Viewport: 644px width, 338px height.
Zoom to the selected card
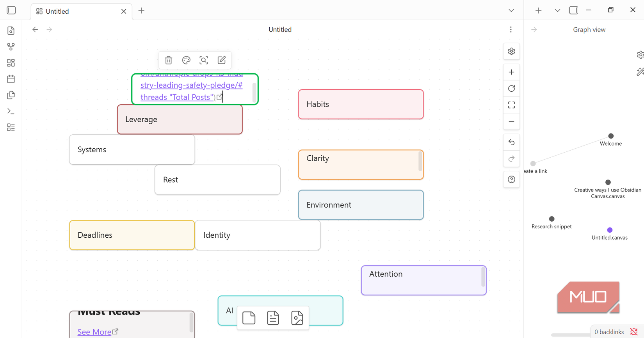204,60
